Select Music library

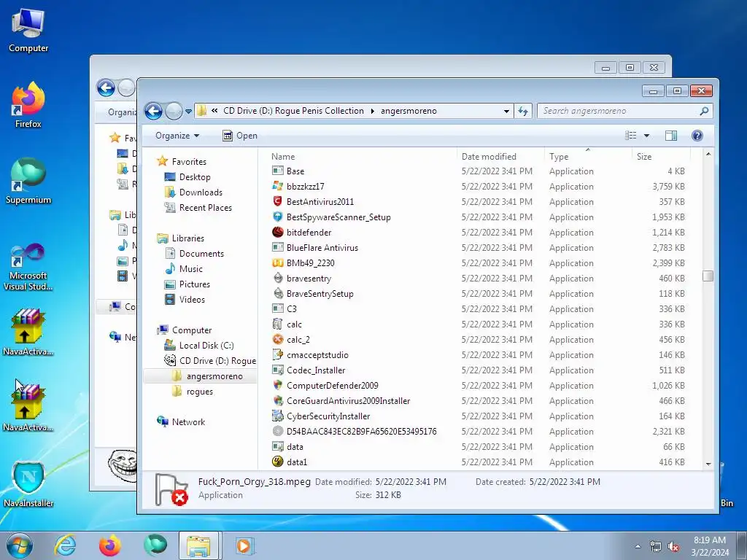tap(190, 268)
